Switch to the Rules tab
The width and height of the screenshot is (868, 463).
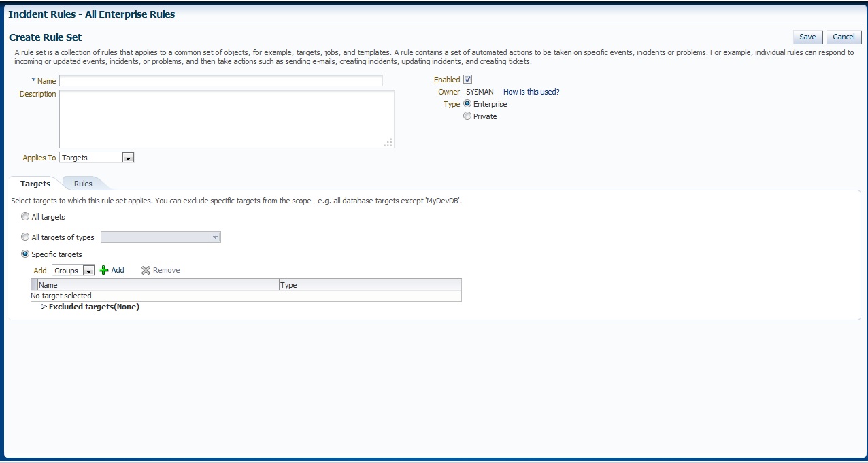[x=83, y=184]
